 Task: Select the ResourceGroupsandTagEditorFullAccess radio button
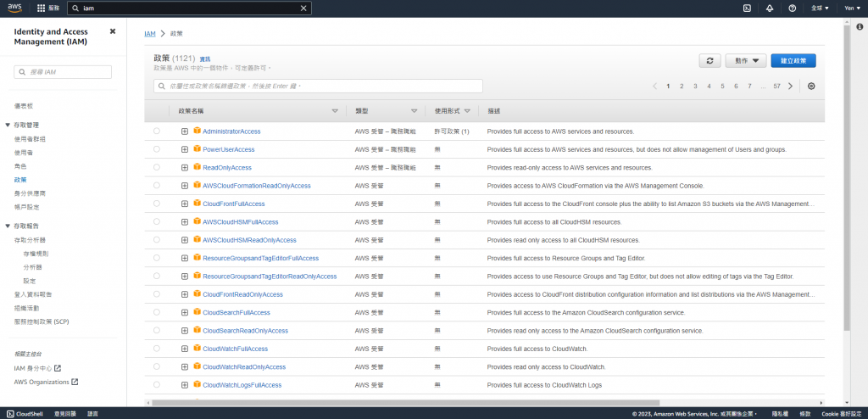157,258
